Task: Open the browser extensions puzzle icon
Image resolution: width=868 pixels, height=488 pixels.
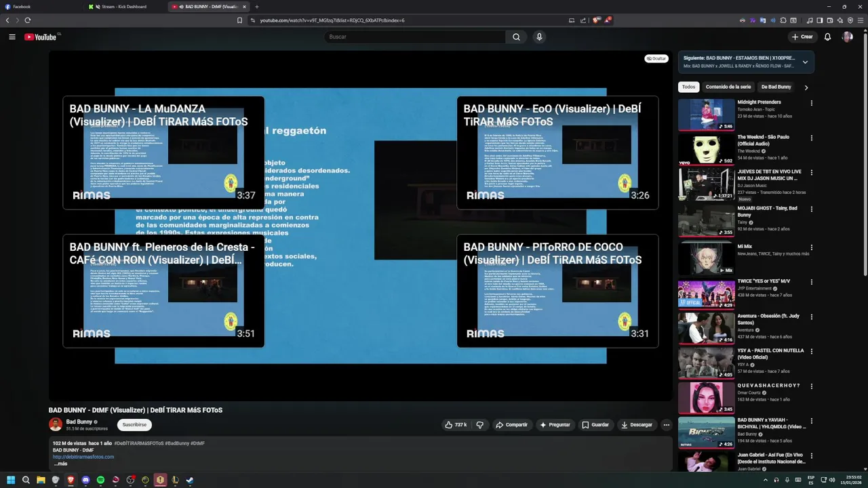Action: pyautogui.click(x=783, y=20)
